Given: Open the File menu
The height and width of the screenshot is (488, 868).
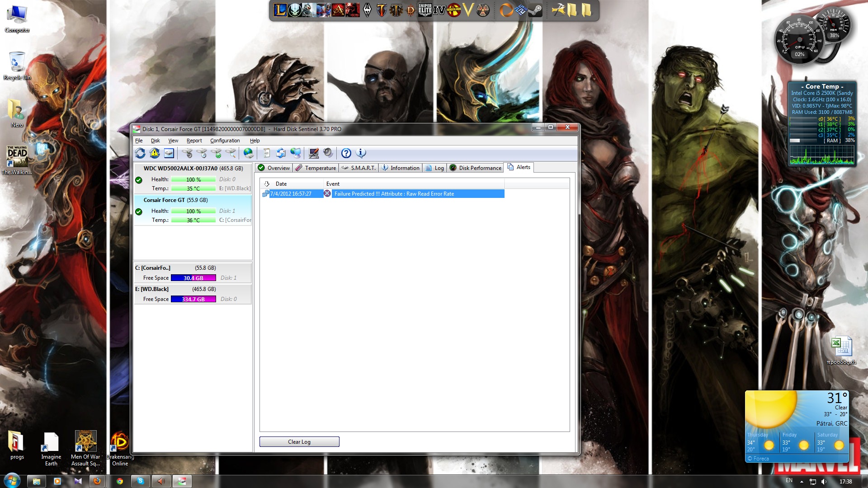Looking at the screenshot, I should pyautogui.click(x=139, y=141).
